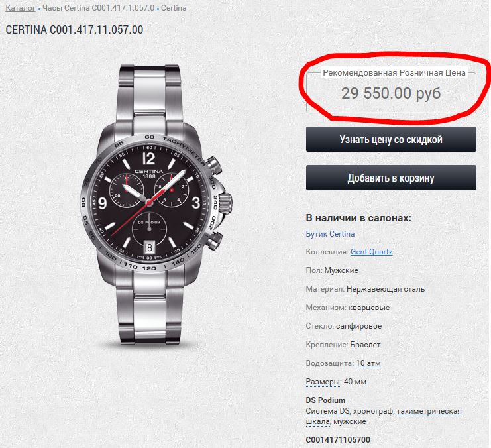Image resolution: width=491 pixels, height=448 pixels.
Task: Click the Размеры dotted label
Action: point(323,382)
